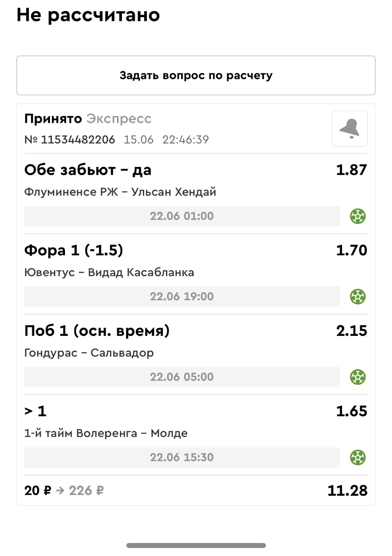Click soccer ball icon for Juventus match

click(x=358, y=297)
